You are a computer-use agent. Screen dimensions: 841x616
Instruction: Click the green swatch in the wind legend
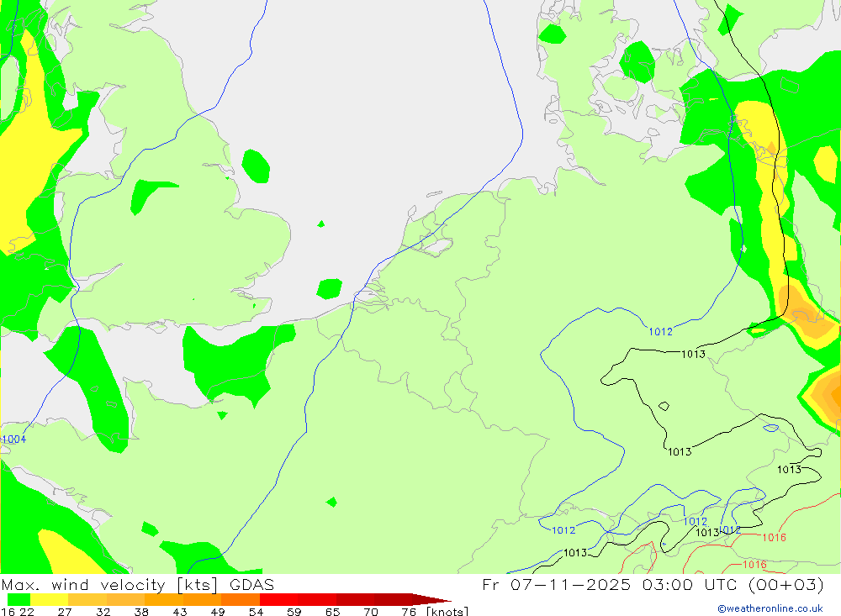pos(19,599)
